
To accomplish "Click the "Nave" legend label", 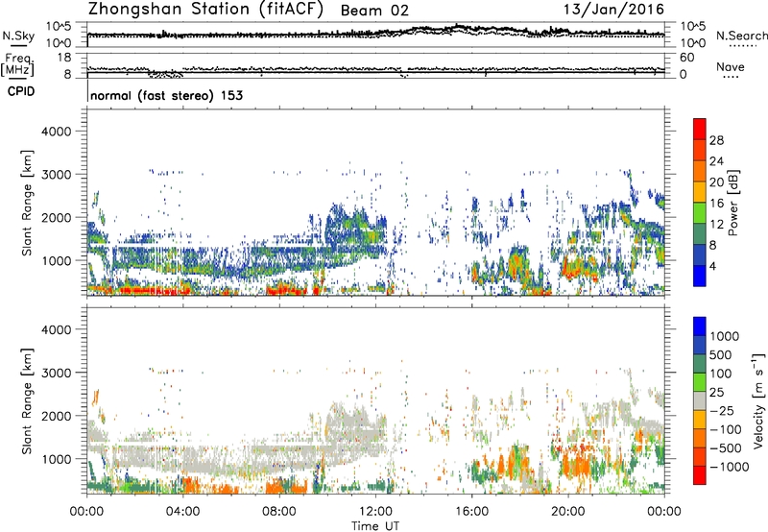I will point(731,66).
